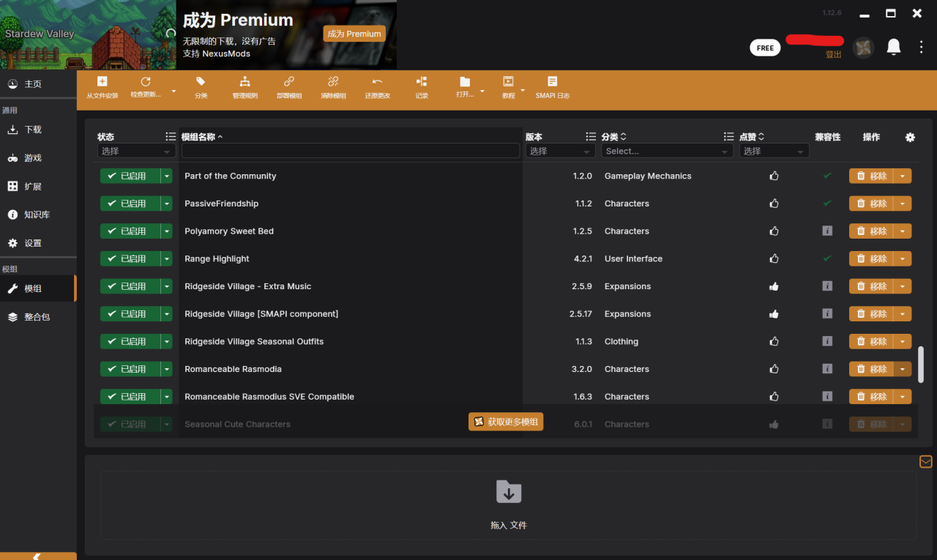
Task: Sort by the mod name column header
Action: [x=202, y=137]
